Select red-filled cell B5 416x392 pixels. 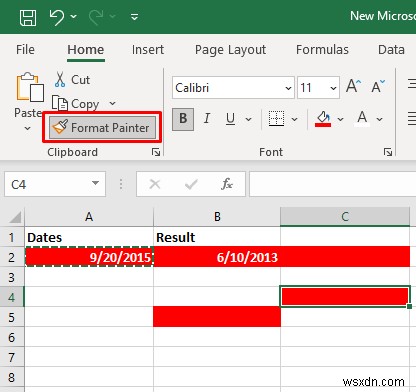pos(217,317)
